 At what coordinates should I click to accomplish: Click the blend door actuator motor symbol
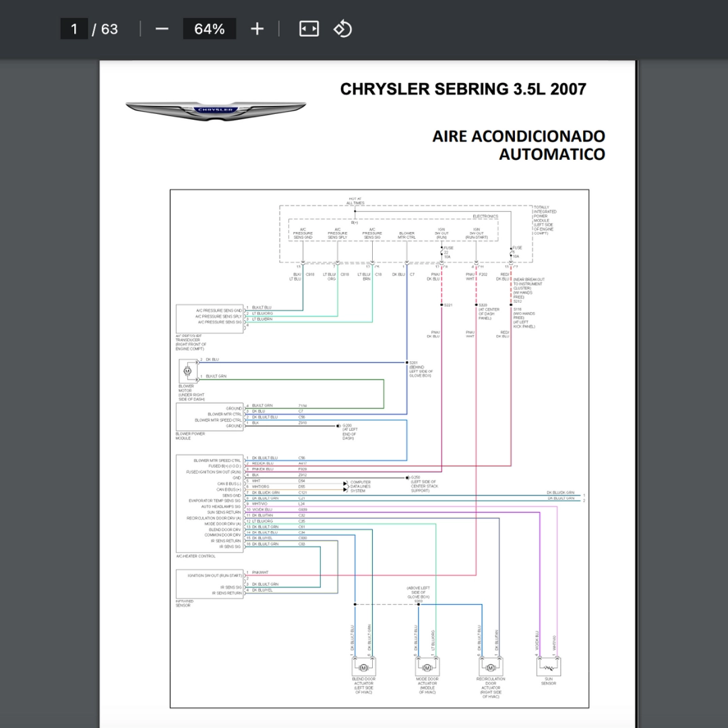tap(363, 667)
